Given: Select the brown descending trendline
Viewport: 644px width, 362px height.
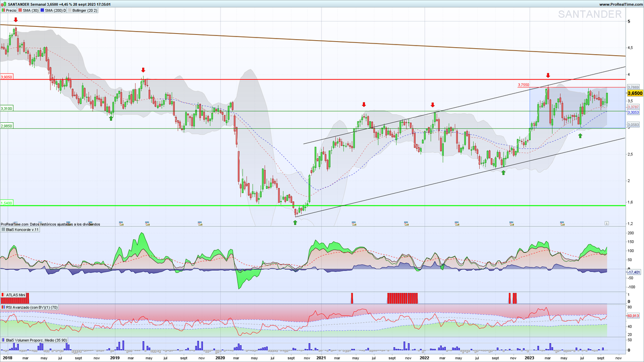Looking at the screenshot, I should [313, 40].
